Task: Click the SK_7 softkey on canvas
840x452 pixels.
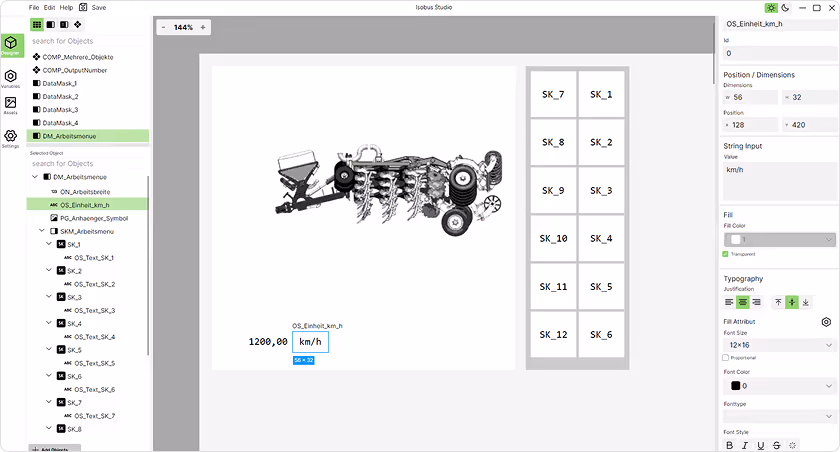Action: pyautogui.click(x=553, y=94)
